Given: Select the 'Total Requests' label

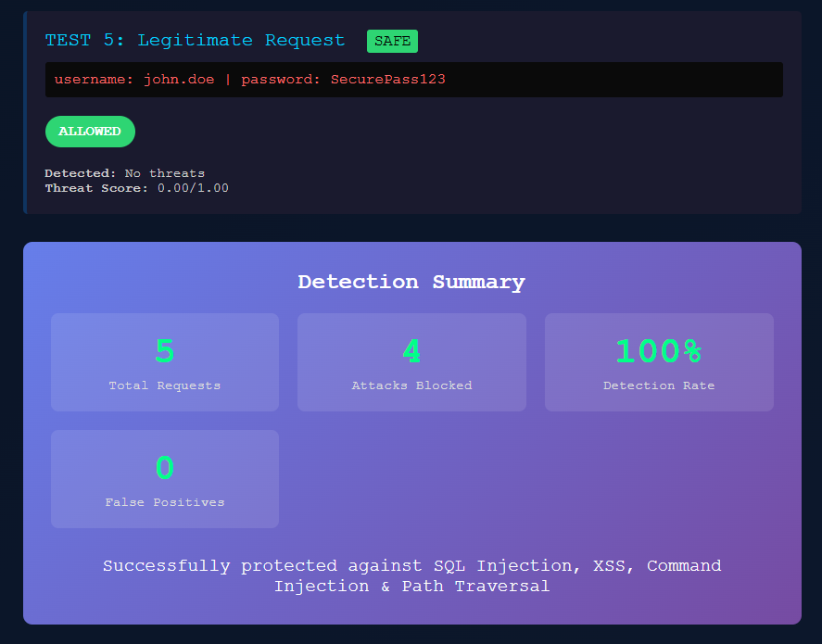Looking at the screenshot, I should coord(165,385).
